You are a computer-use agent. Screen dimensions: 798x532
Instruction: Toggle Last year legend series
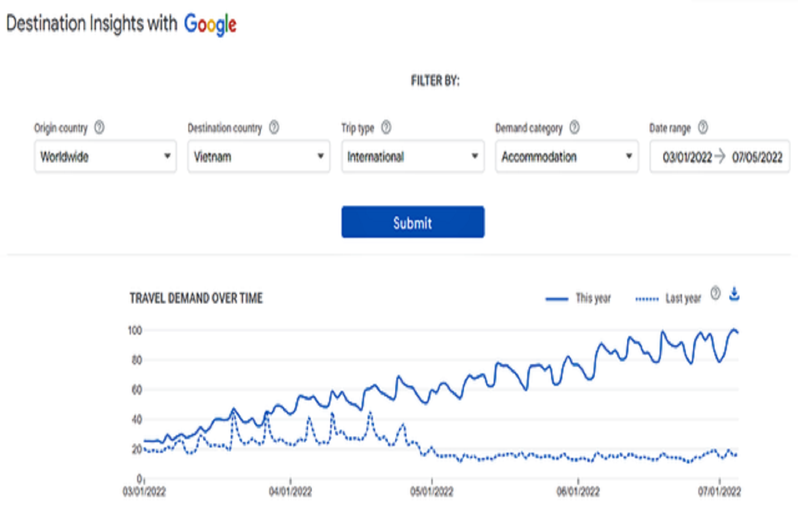[x=668, y=298]
